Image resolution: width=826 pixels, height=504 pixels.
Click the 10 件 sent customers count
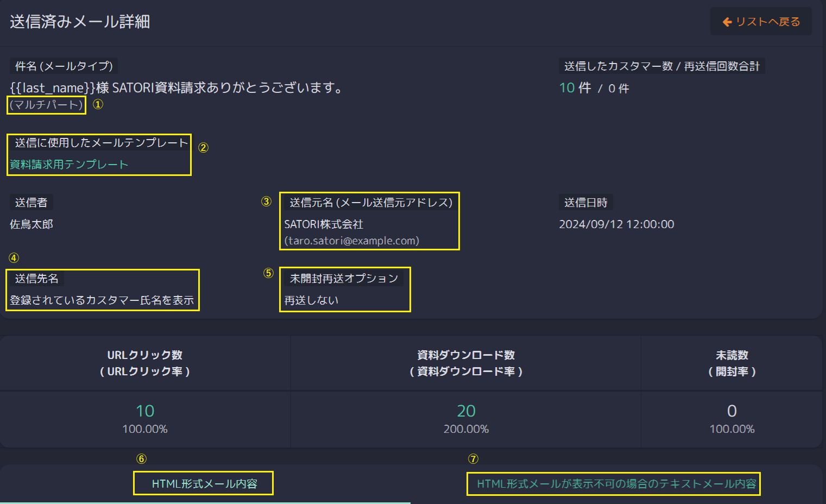[575, 88]
